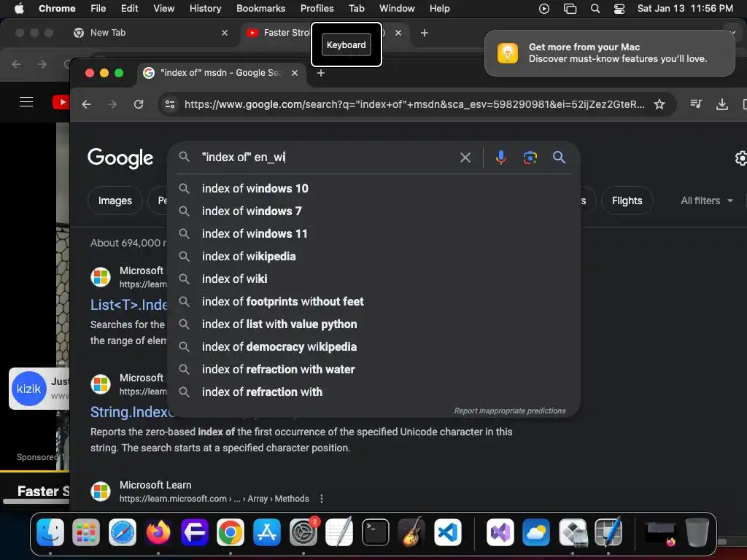This screenshot has height=560, width=747.
Task: Launch Visual Studio Code from dock
Action: pyautogui.click(x=447, y=532)
